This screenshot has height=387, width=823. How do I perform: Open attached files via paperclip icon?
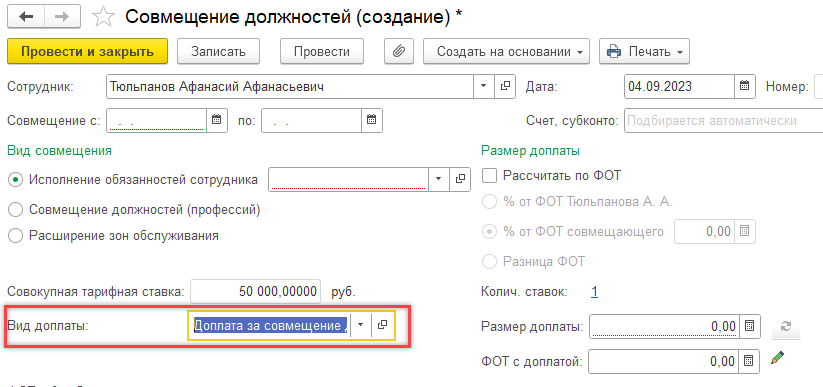click(x=399, y=51)
